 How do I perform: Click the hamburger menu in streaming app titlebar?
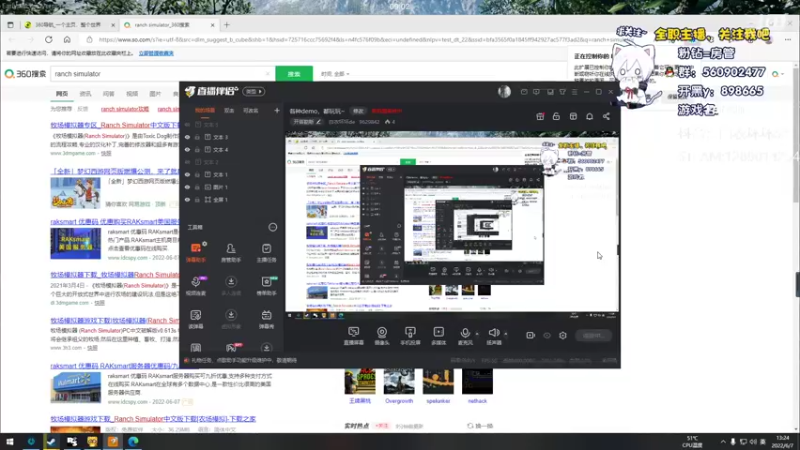click(574, 92)
